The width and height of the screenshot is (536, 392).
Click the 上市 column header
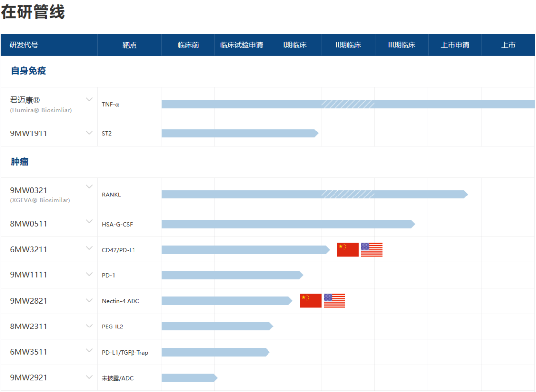(508, 45)
